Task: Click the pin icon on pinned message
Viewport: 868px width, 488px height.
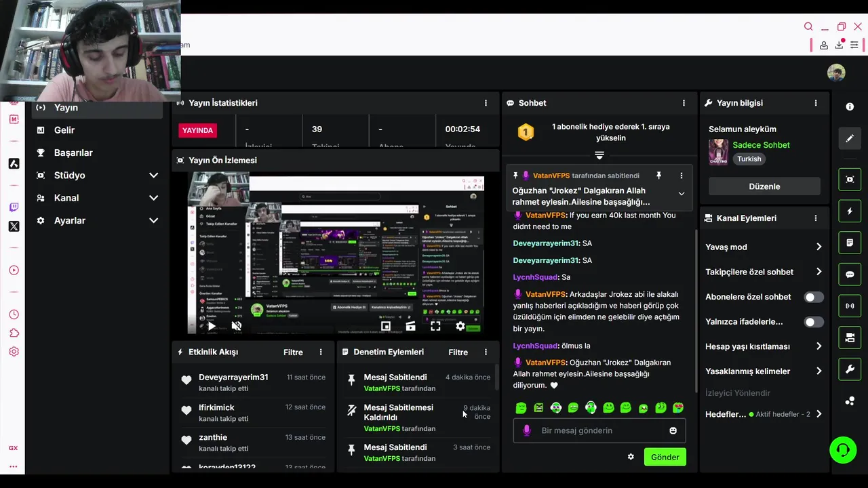Action: point(658,176)
